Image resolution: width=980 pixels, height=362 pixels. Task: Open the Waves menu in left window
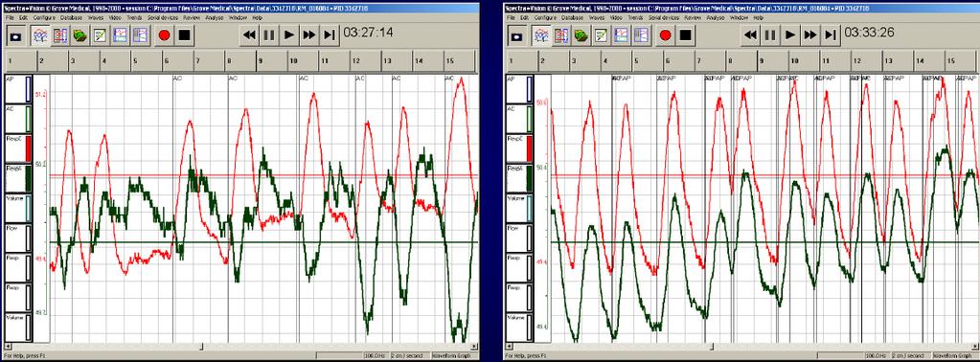96,17
